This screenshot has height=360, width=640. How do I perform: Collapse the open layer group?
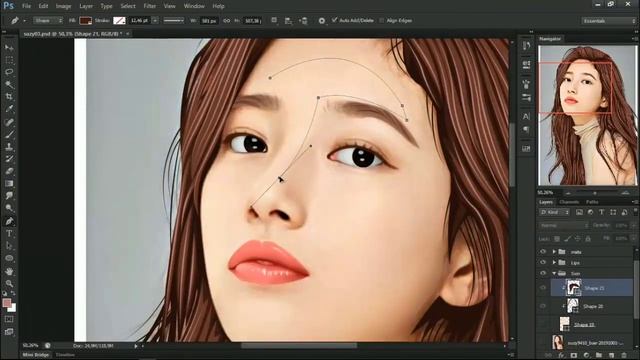(x=554, y=273)
